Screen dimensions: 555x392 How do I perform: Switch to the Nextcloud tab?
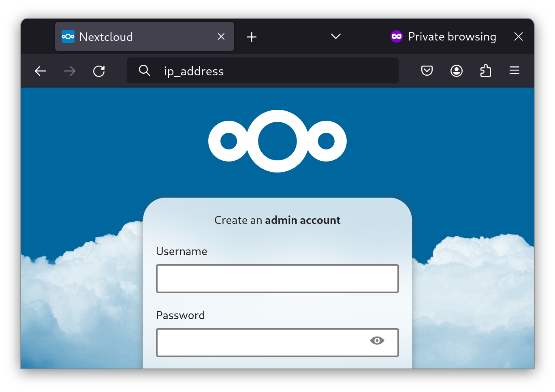click(122, 36)
